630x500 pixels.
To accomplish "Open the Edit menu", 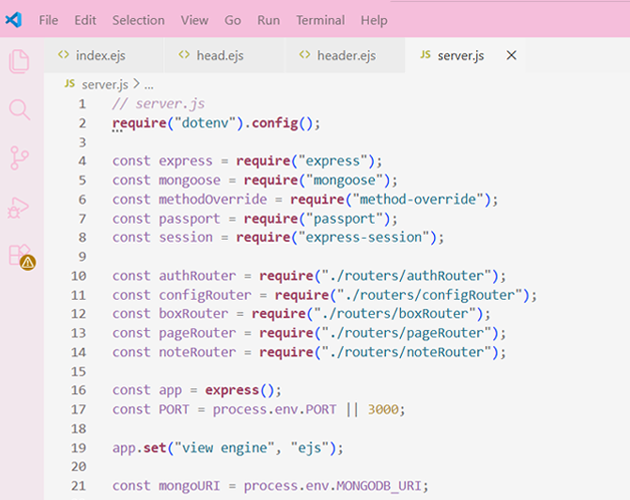I will click(x=85, y=20).
